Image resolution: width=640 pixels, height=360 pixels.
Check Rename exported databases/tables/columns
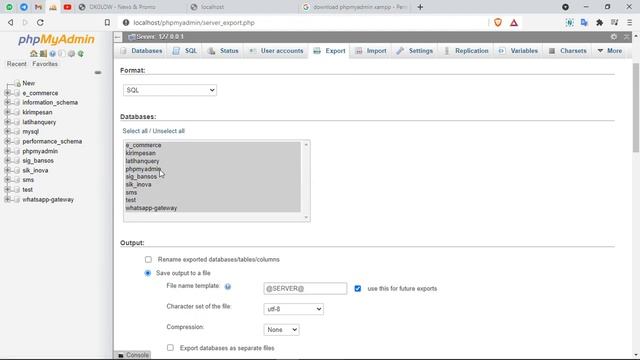click(x=148, y=259)
